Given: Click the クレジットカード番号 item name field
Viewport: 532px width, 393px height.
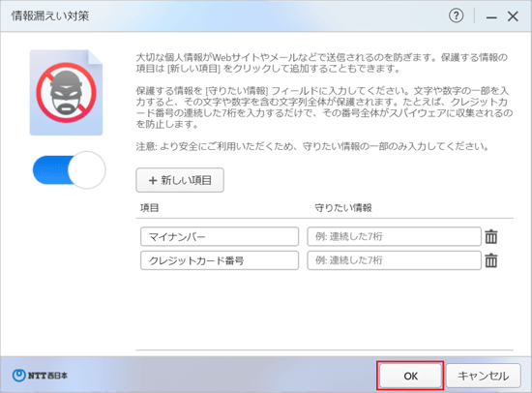Looking at the screenshot, I should pyautogui.click(x=220, y=260).
